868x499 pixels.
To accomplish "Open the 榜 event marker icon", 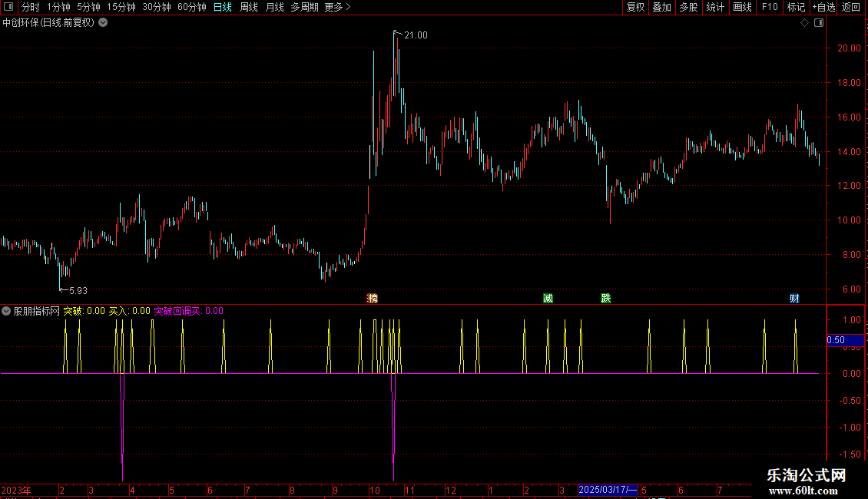I will tap(373, 299).
